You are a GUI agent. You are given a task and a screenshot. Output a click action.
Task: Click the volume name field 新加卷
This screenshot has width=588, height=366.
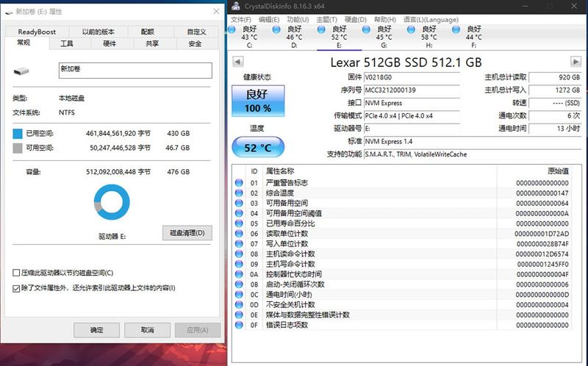(135, 71)
